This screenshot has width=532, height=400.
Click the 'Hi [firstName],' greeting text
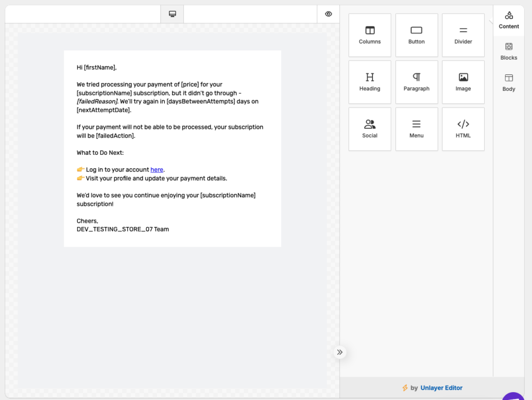click(x=97, y=68)
